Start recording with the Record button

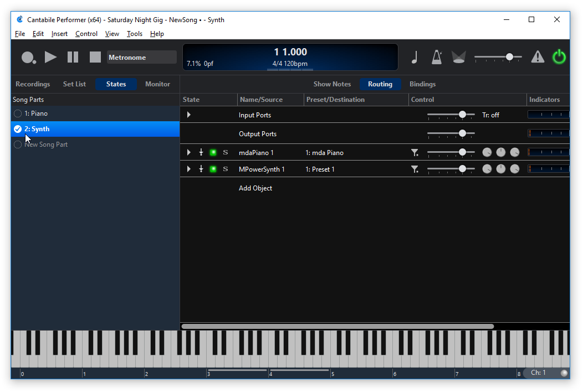coord(29,58)
